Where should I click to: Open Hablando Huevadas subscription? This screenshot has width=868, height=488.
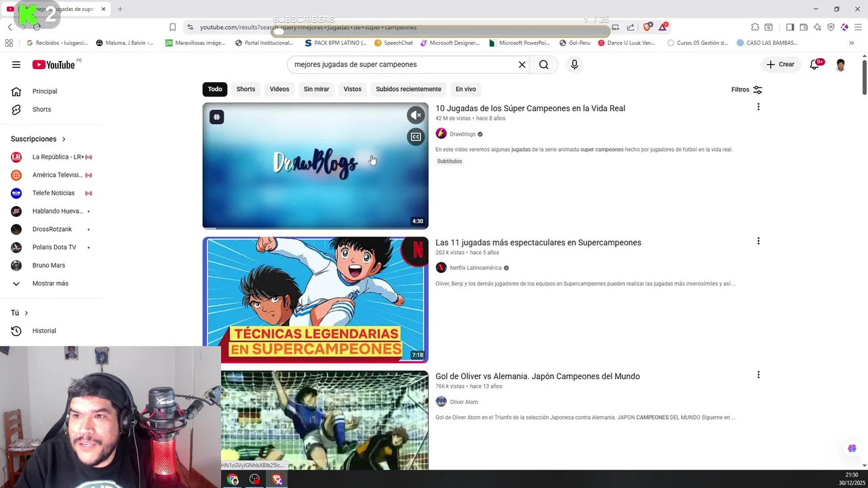(52, 211)
